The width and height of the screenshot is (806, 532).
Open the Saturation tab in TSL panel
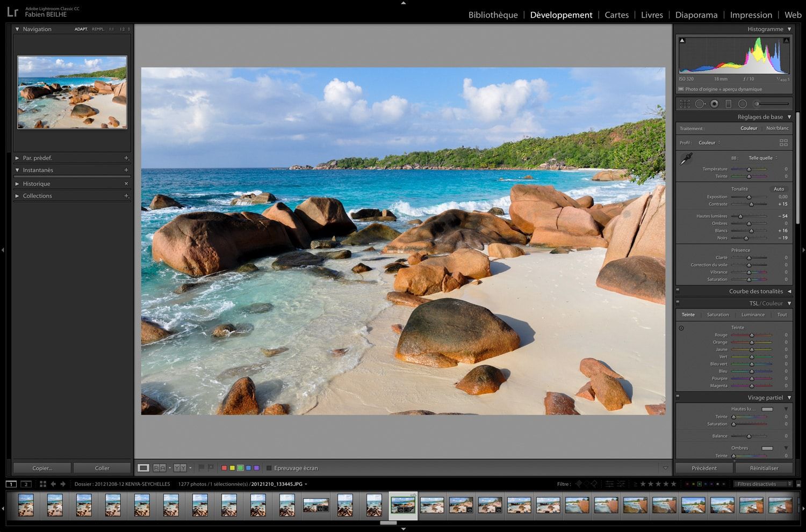point(718,315)
